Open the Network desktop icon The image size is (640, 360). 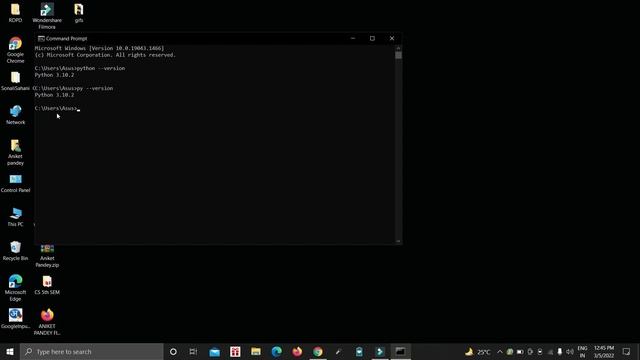click(16, 115)
